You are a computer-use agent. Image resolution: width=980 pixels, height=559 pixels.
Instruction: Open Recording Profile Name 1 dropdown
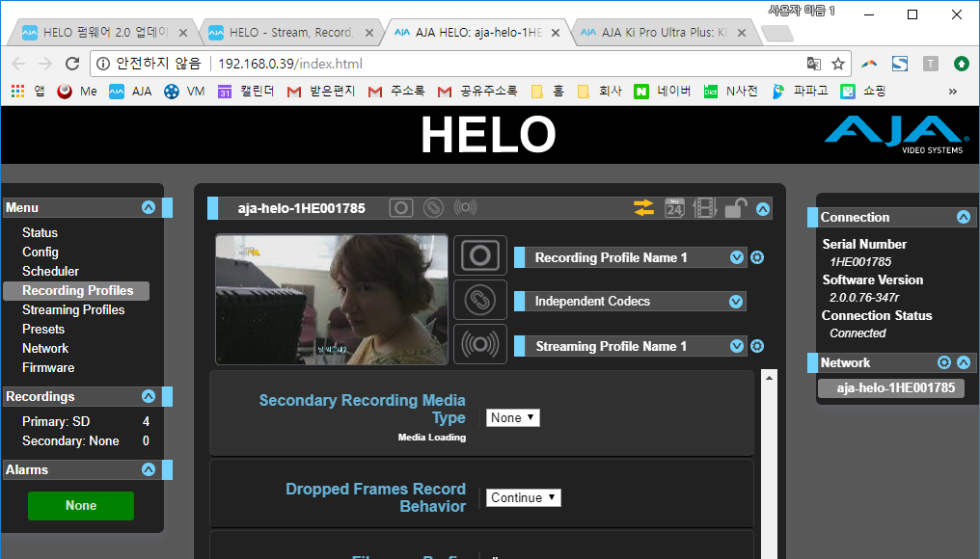coord(737,257)
